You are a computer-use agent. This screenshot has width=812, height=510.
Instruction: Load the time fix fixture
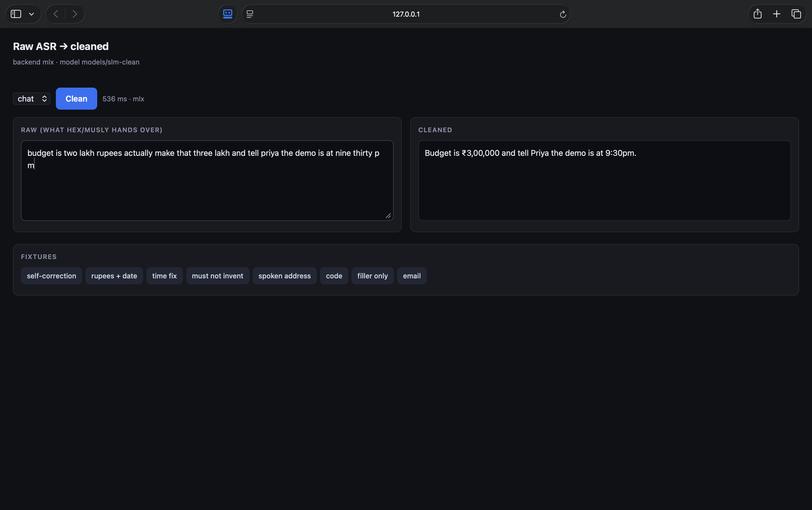(x=165, y=276)
